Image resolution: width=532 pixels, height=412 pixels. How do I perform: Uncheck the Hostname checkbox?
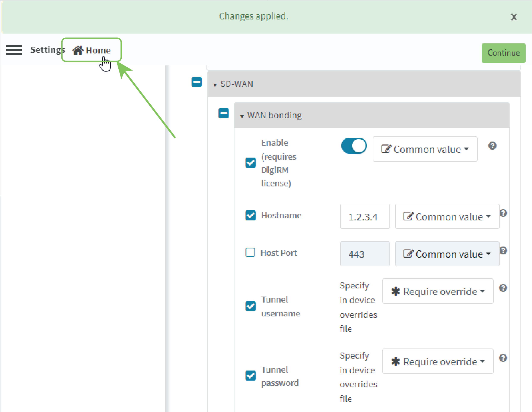pos(251,215)
